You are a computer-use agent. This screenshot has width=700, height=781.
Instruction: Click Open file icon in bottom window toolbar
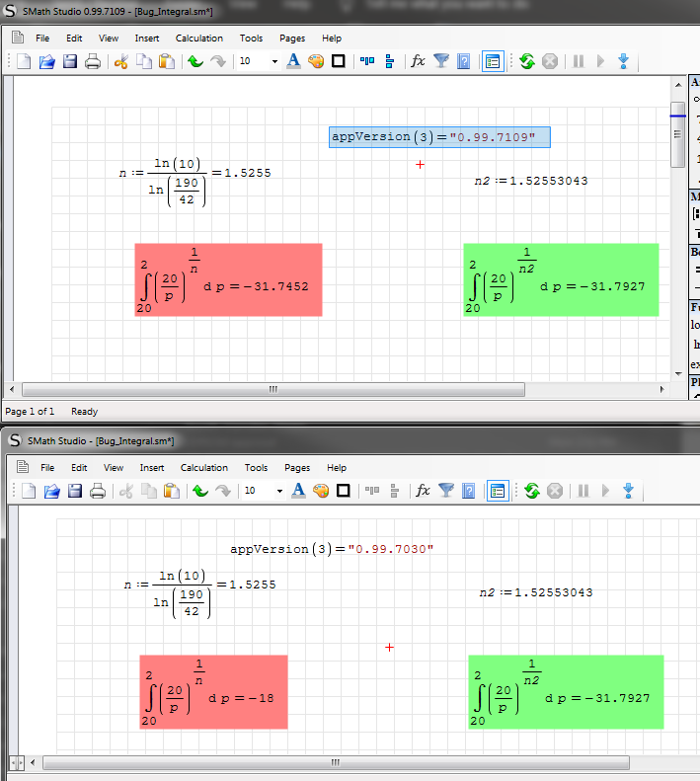point(50,491)
